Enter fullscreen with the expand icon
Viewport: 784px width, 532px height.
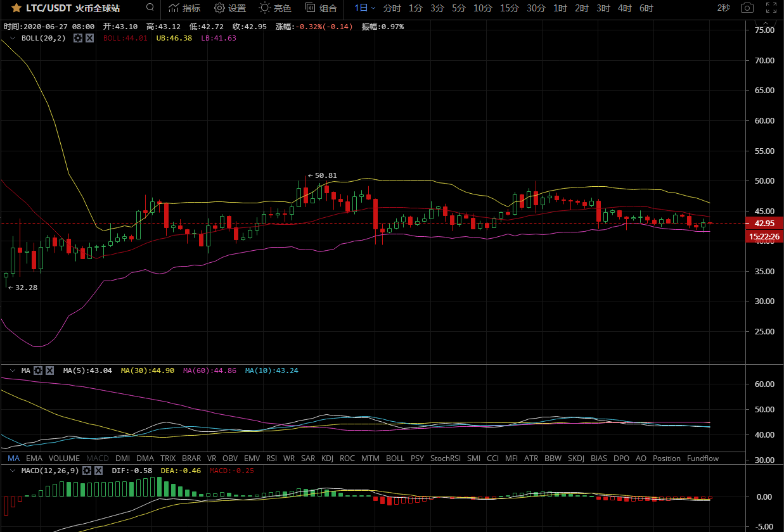(x=771, y=8)
